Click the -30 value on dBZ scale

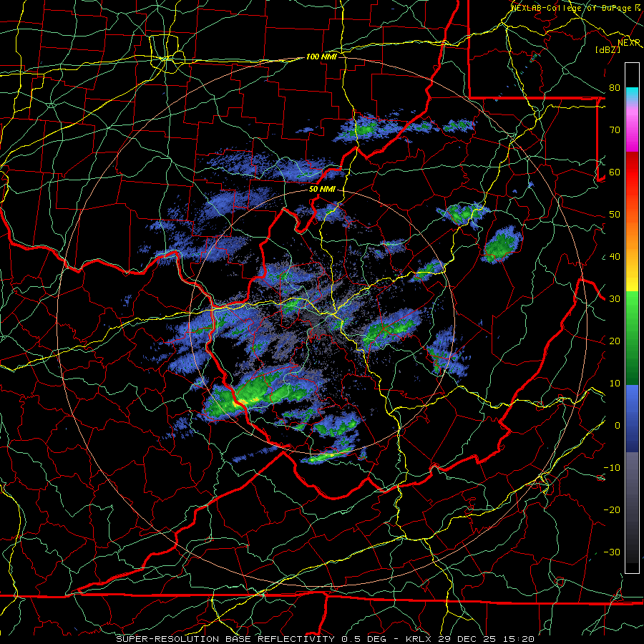point(612,552)
